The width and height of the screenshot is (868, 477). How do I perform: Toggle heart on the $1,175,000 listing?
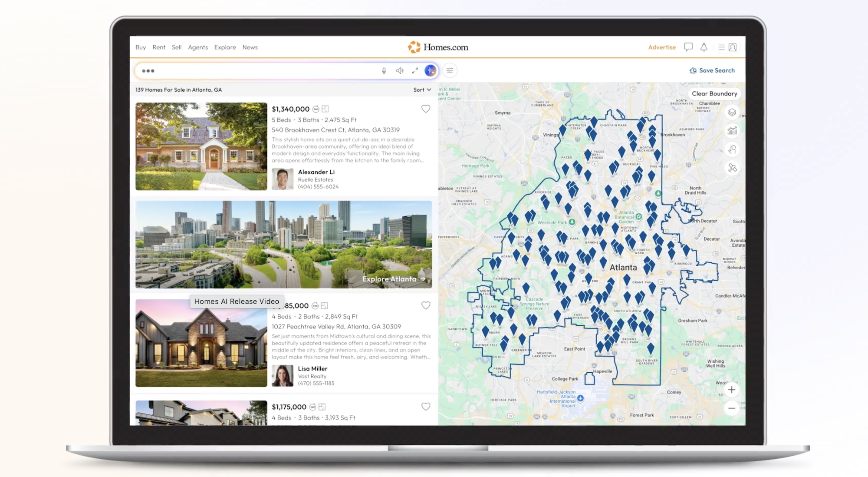426,407
